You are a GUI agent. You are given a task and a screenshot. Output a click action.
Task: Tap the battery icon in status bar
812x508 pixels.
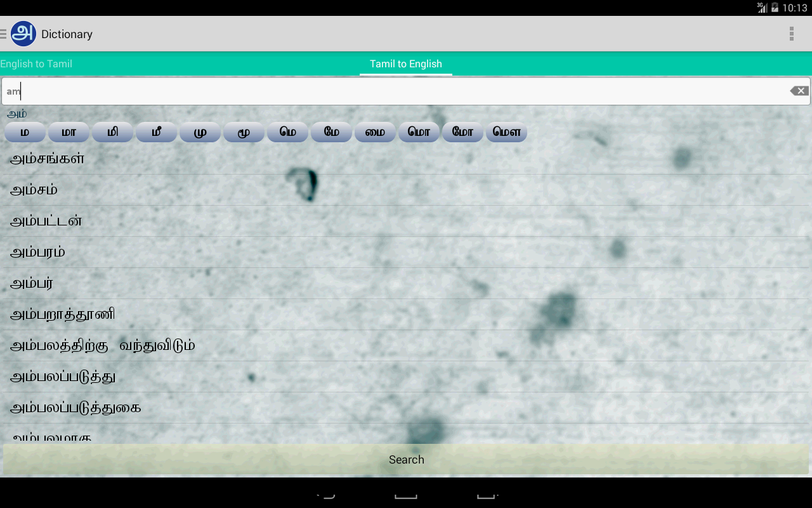pyautogui.click(x=775, y=8)
